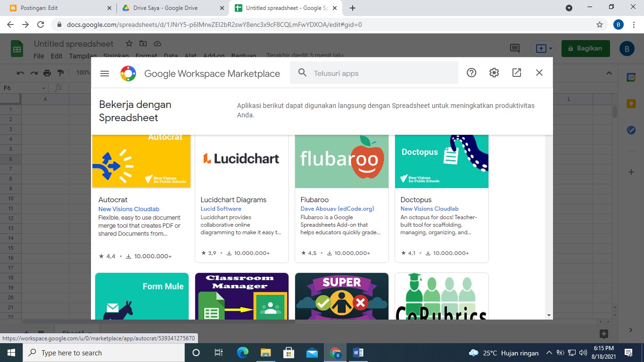Open the share options dropdown arrow near Bagikan
This screenshot has height=362, width=644.
coord(550,48)
